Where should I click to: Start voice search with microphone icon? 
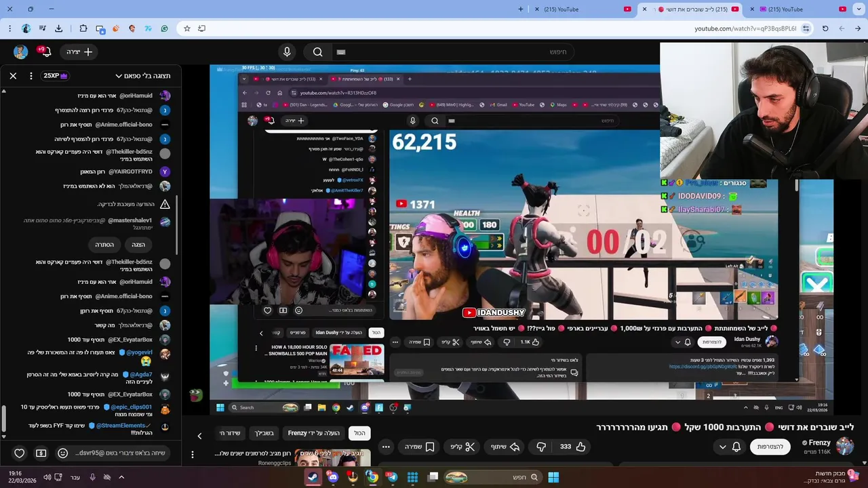pos(287,52)
